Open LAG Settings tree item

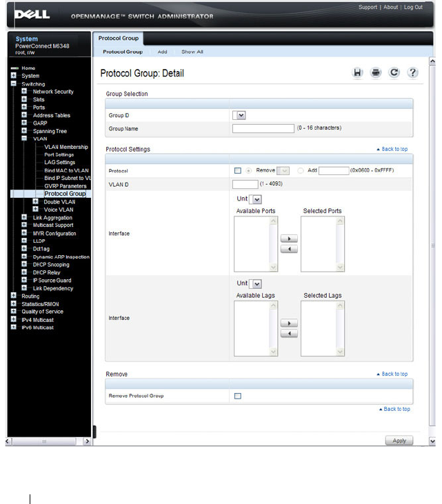59,162
